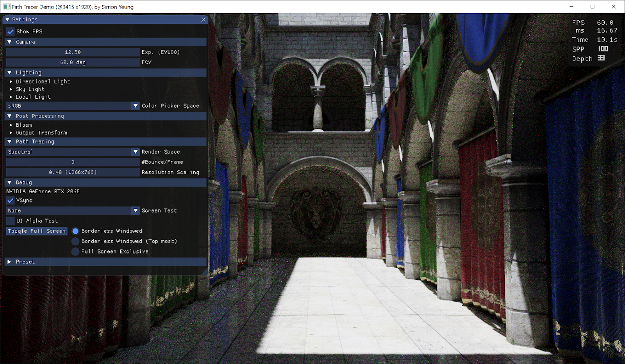Select Borderless Windowed (Top most)
This screenshot has height=364, width=625.
point(75,241)
